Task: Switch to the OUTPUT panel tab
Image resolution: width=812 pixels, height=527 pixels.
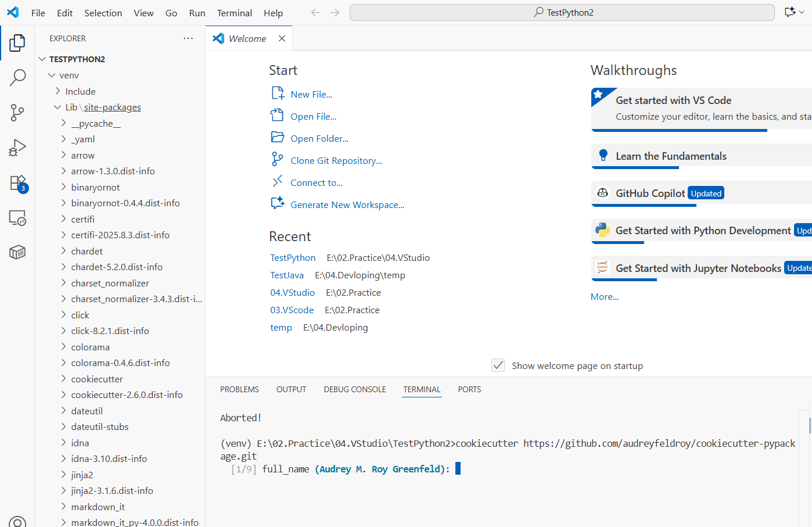Action: pos(291,389)
